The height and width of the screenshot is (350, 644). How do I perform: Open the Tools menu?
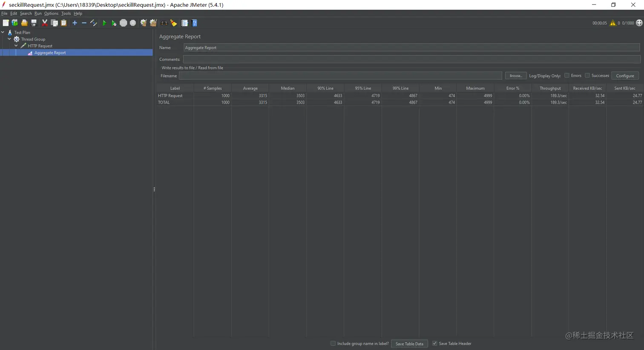click(x=66, y=14)
